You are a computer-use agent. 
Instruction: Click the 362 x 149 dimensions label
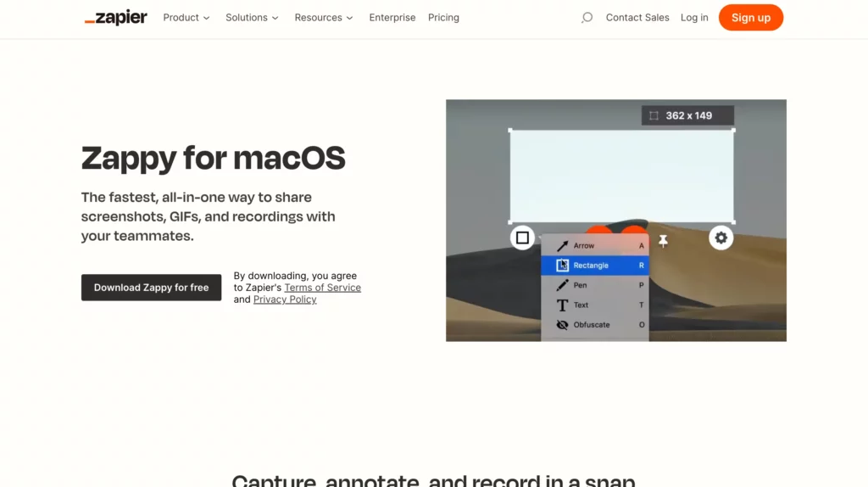pyautogui.click(x=687, y=115)
